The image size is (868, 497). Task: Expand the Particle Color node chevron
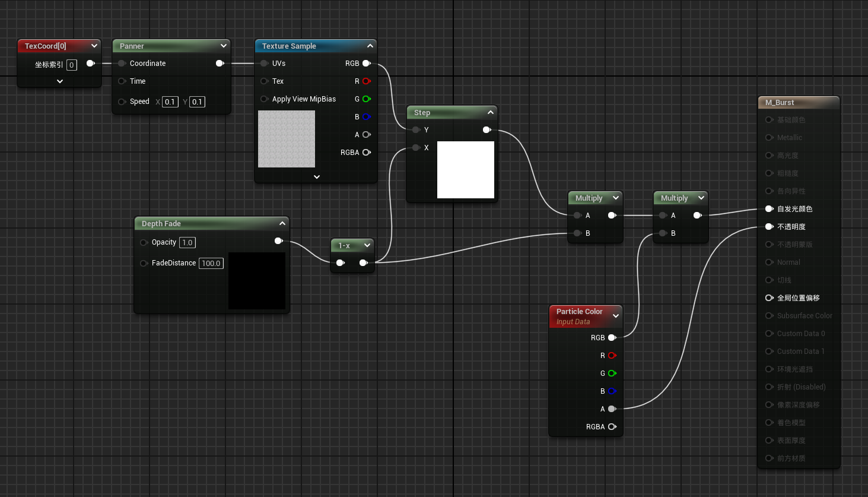(615, 316)
